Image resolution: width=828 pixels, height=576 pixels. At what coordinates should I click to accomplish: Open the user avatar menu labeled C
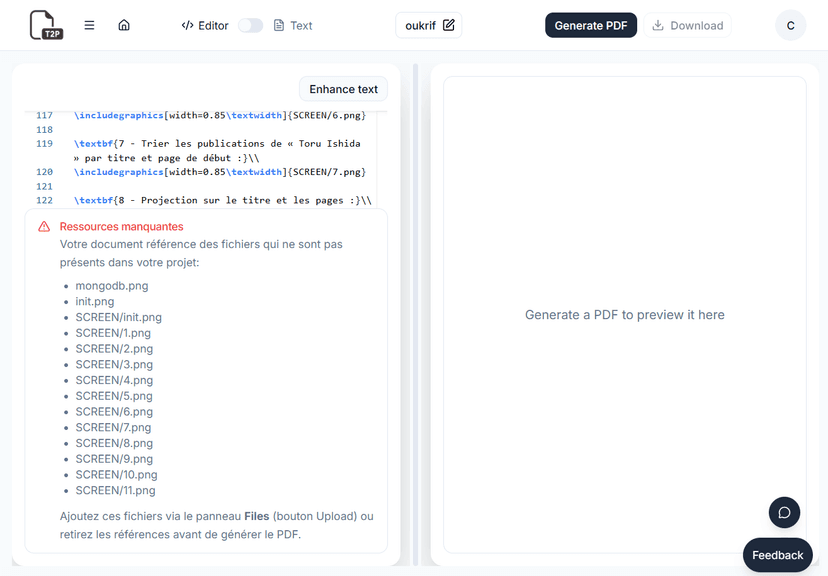point(790,26)
